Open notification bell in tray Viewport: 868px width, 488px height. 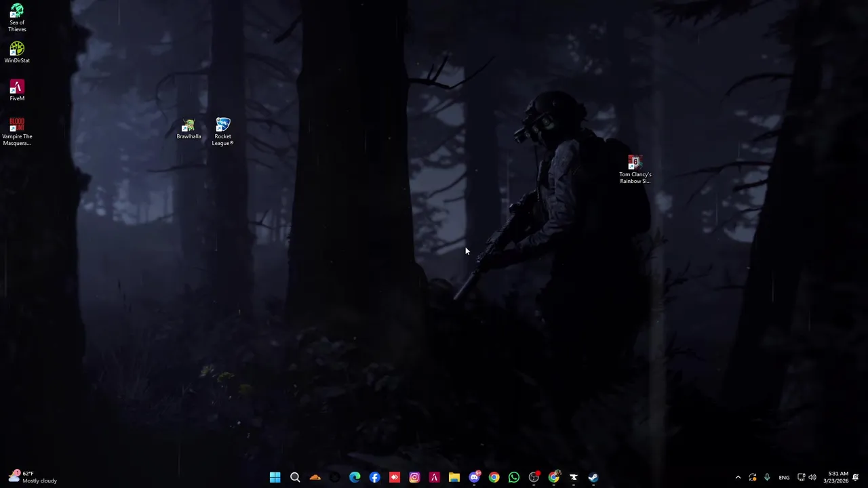[856, 477]
